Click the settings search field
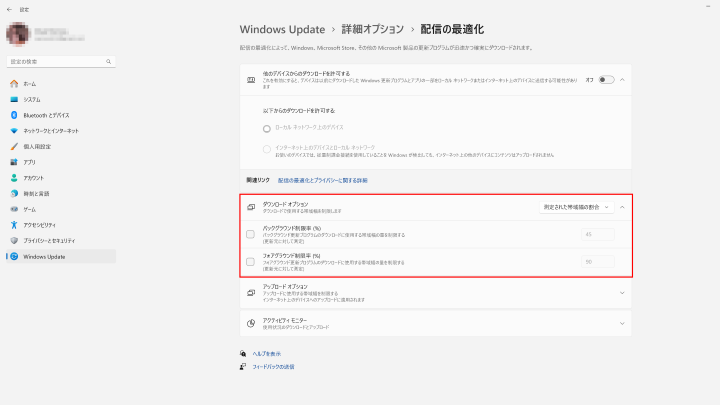Screen dimensions: 720x405 tap(61, 62)
